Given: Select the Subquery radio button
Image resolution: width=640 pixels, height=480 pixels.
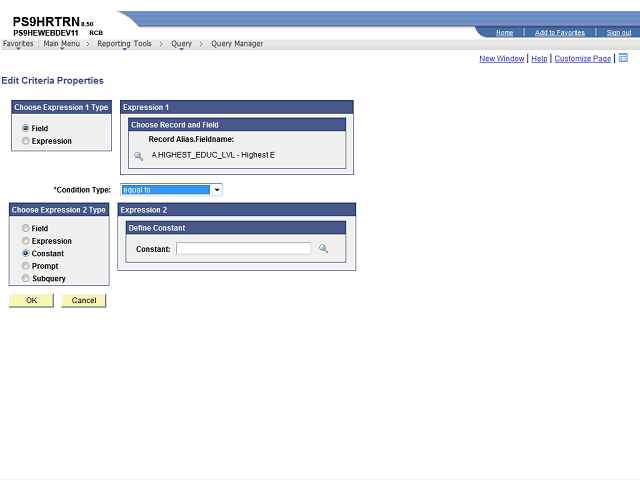Looking at the screenshot, I should pos(26,278).
